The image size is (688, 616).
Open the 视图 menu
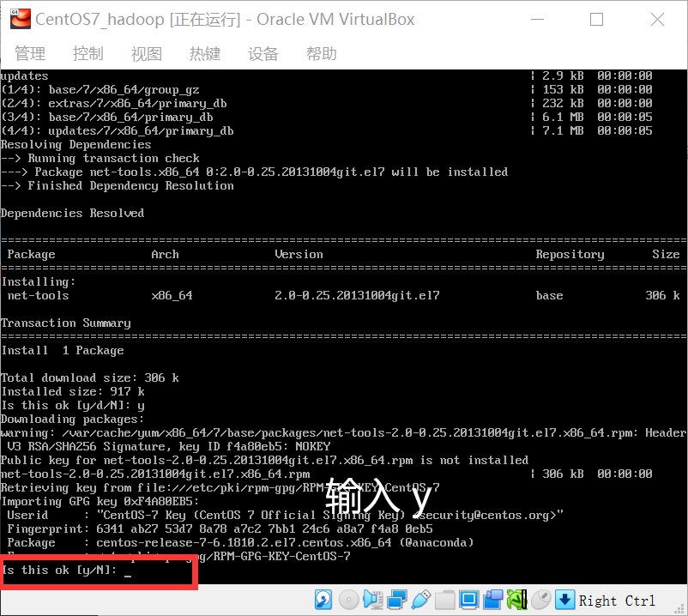(x=147, y=54)
